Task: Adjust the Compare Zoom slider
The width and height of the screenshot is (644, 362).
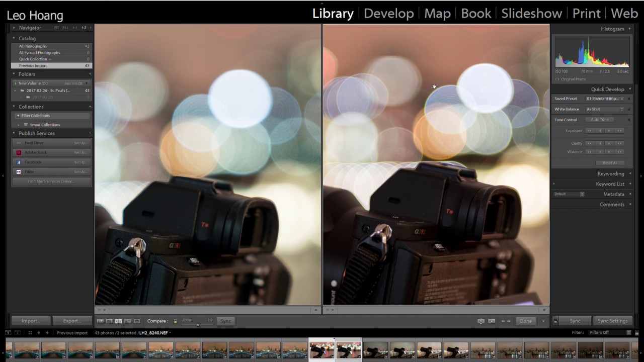Action: point(197,324)
